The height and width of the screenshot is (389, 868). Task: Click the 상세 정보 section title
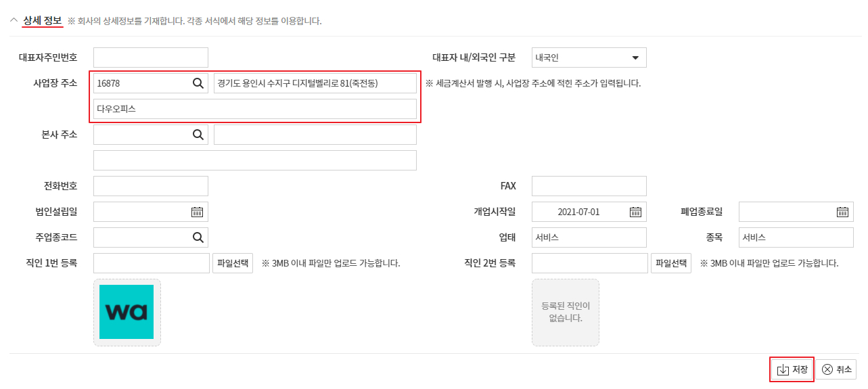tap(43, 20)
